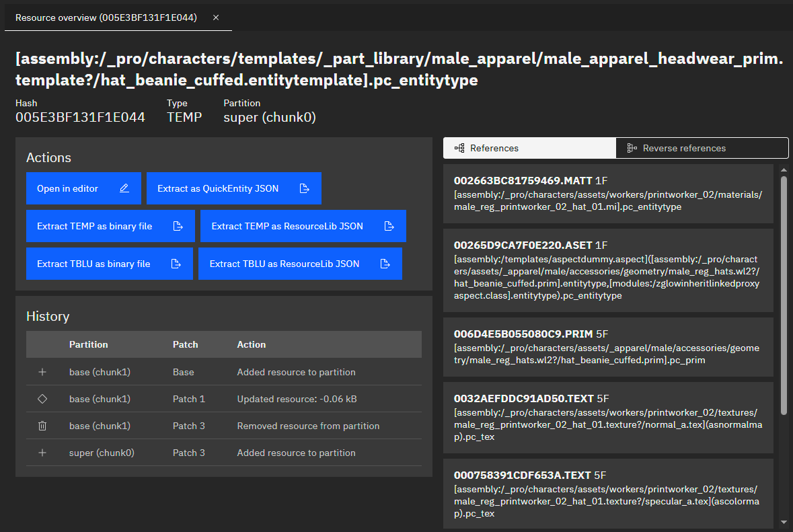Extract as QuickEntity JSON
This screenshot has width=793, height=532.
tap(233, 188)
